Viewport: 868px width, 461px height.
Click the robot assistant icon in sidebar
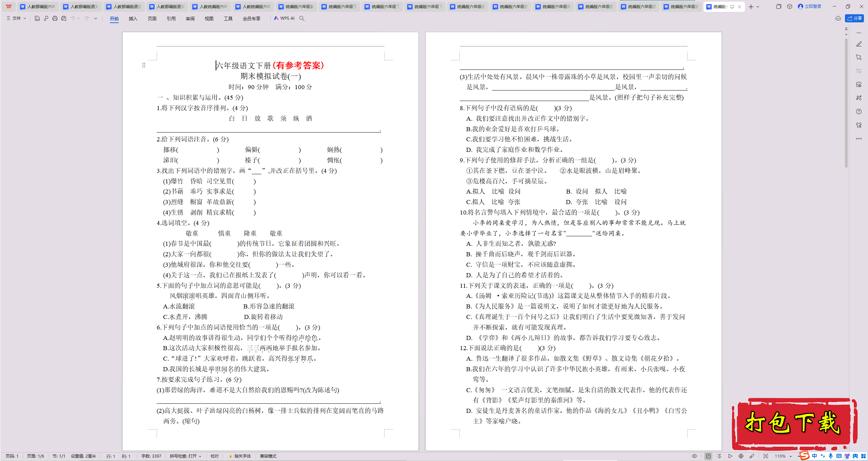pos(859,125)
